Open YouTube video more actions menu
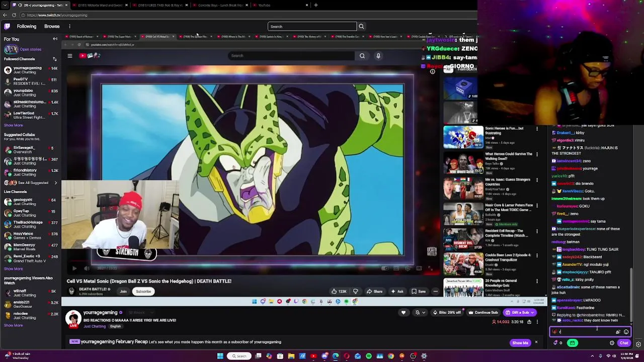This screenshot has height=362, width=644. point(436,291)
